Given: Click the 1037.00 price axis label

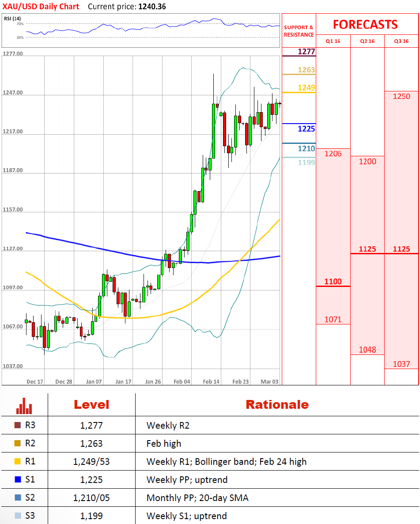Looking at the screenshot, I should [x=13, y=366].
